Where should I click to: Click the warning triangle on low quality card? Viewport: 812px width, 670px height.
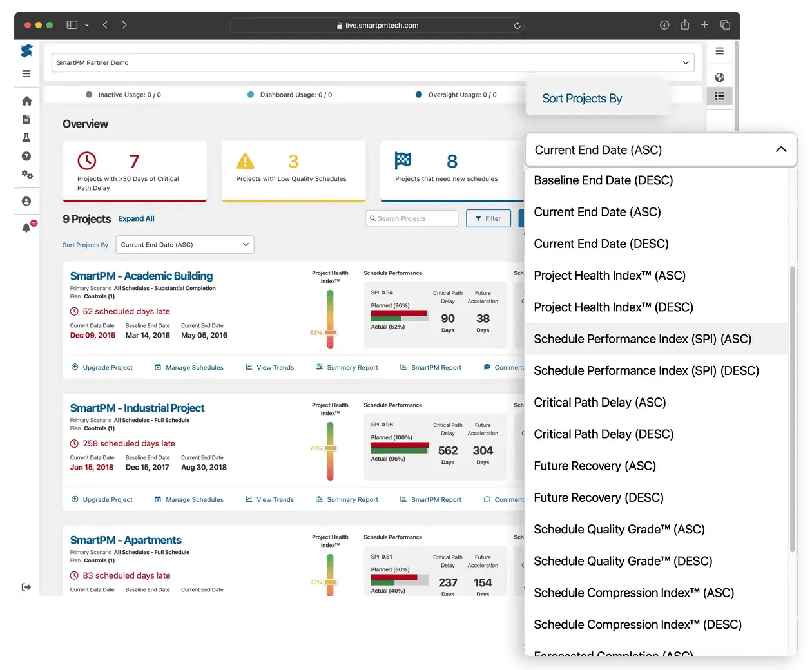(x=245, y=160)
